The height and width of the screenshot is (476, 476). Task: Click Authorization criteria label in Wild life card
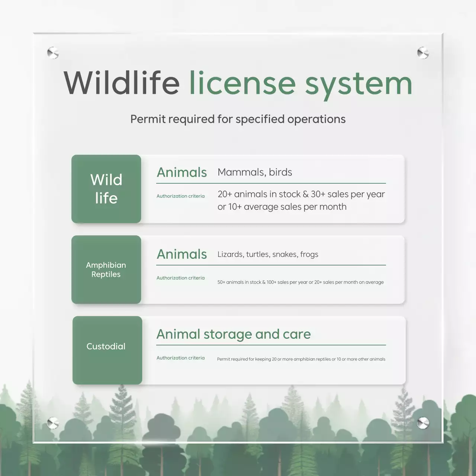click(x=180, y=196)
